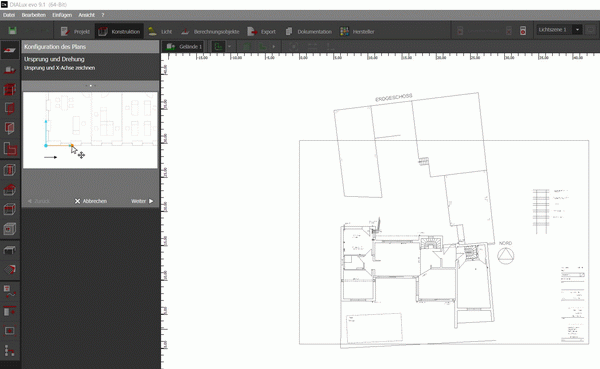
Task: Click the dimmed green view icon next right
Action: (262, 47)
